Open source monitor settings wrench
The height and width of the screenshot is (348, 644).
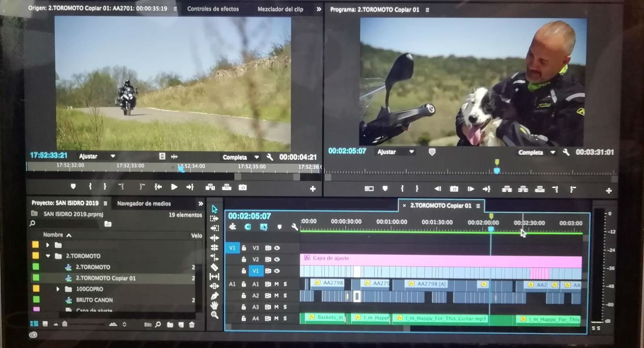coord(270,157)
